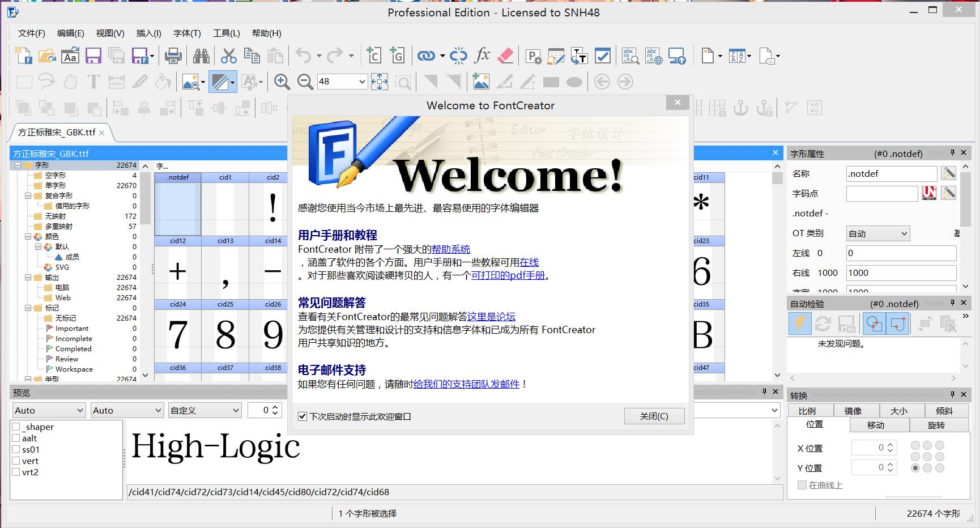The width and height of the screenshot is (980, 528).
Task: Uncheck show welcome window next startup
Action: [x=302, y=416]
